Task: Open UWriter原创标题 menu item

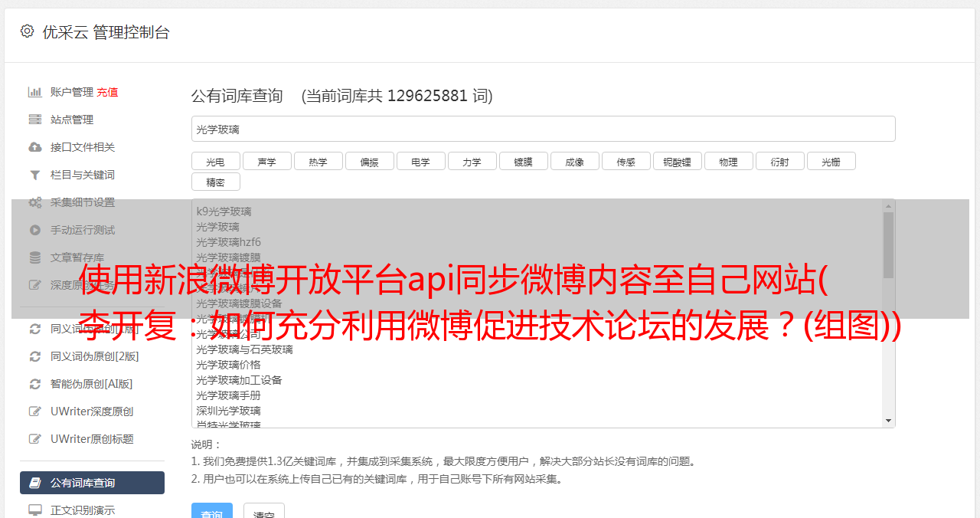Action: 92,439
